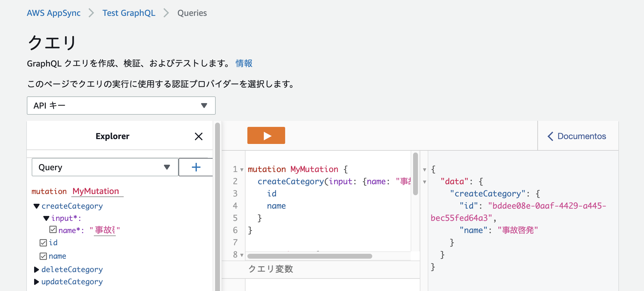Fold line 1 in query editor
Viewport: 644px width, 291px height.
click(x=242, y=170)
